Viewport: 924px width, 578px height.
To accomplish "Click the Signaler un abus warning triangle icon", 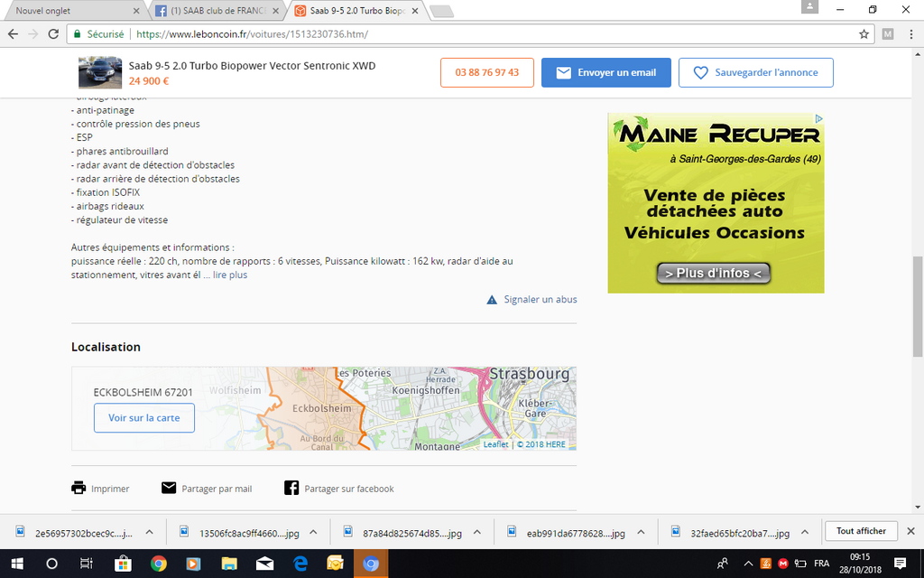I will 492,300.
